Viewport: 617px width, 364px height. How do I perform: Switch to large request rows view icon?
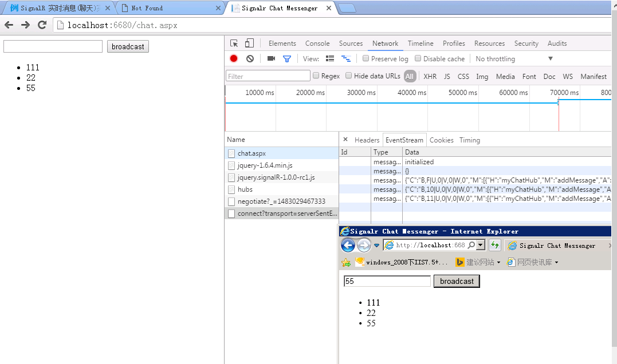(x=330, y=58)
